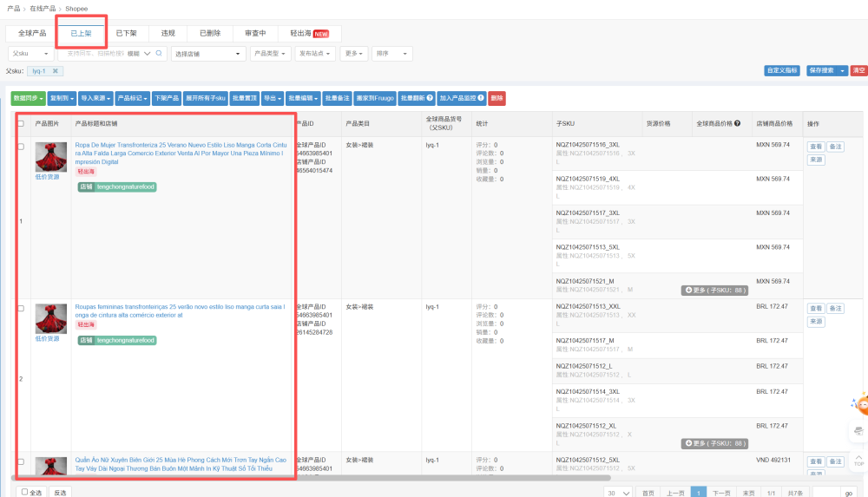Toggle the header select-all checkbox

21,123
